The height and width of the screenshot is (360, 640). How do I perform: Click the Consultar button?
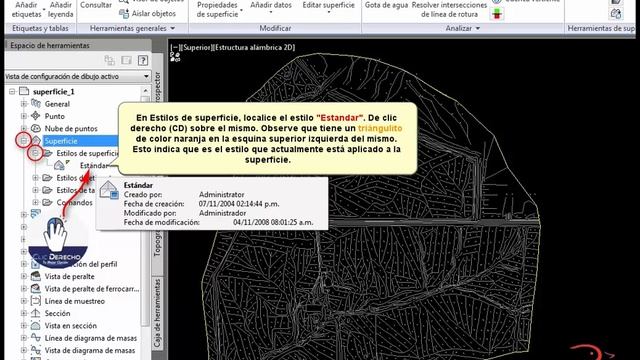(96, 5)
